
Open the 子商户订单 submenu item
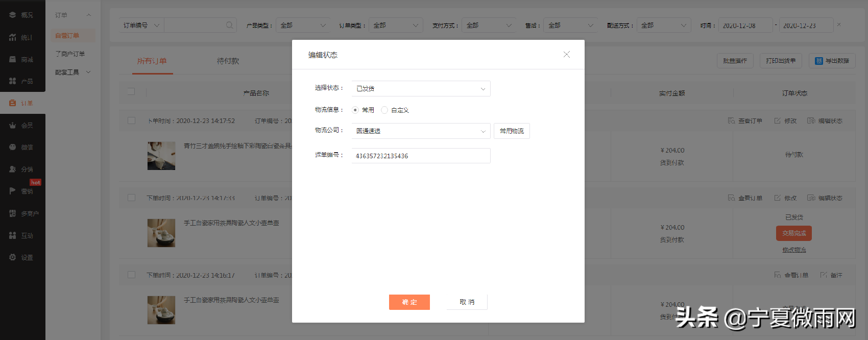pyautogui.click(x=70, y=54)
